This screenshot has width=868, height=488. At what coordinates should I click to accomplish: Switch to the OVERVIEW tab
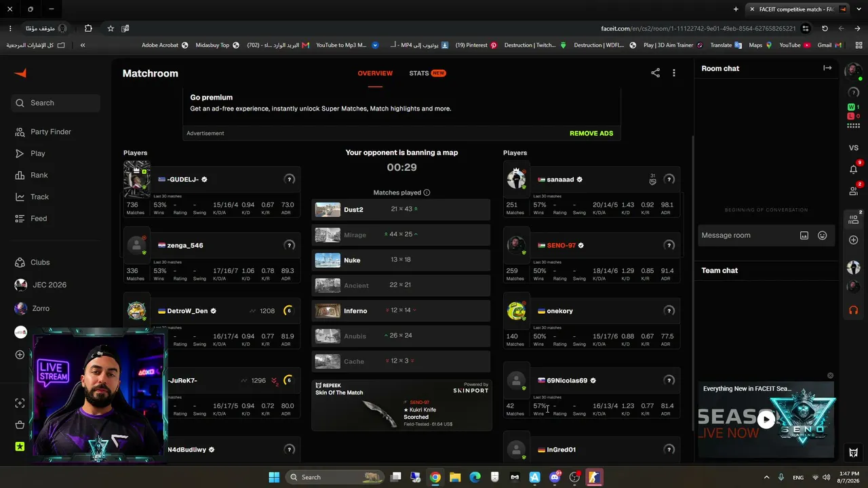click(375, 73)
